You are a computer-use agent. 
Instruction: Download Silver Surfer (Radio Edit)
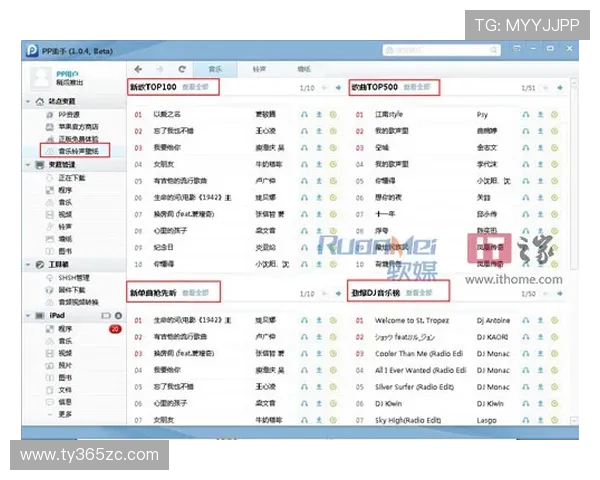tap(540, 387)
